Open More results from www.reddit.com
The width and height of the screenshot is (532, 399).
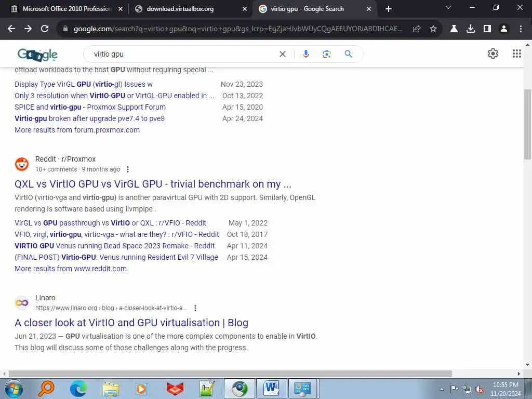(71, 269)
